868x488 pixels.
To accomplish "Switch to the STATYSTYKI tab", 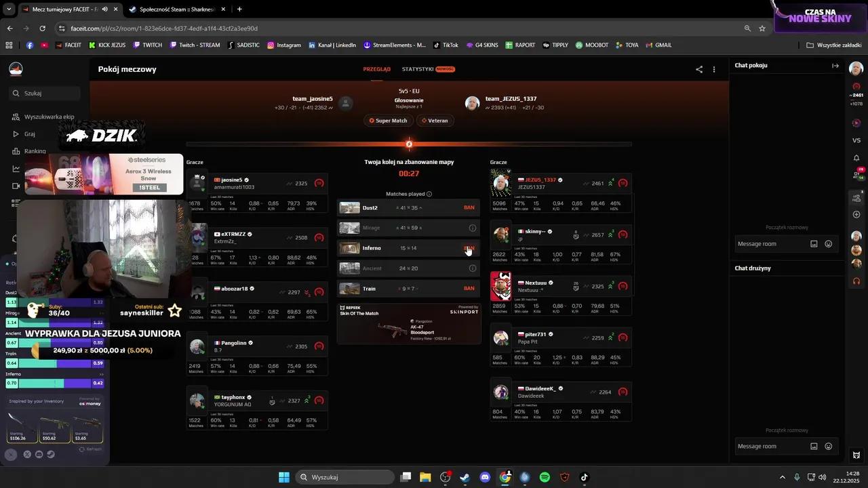I will pyautogui.click(x=428, y=69).
